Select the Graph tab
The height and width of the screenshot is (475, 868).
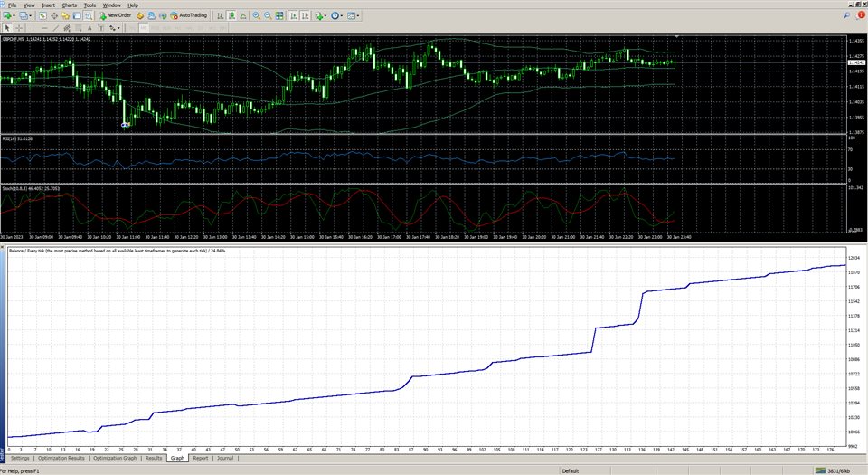click(177, 459)
